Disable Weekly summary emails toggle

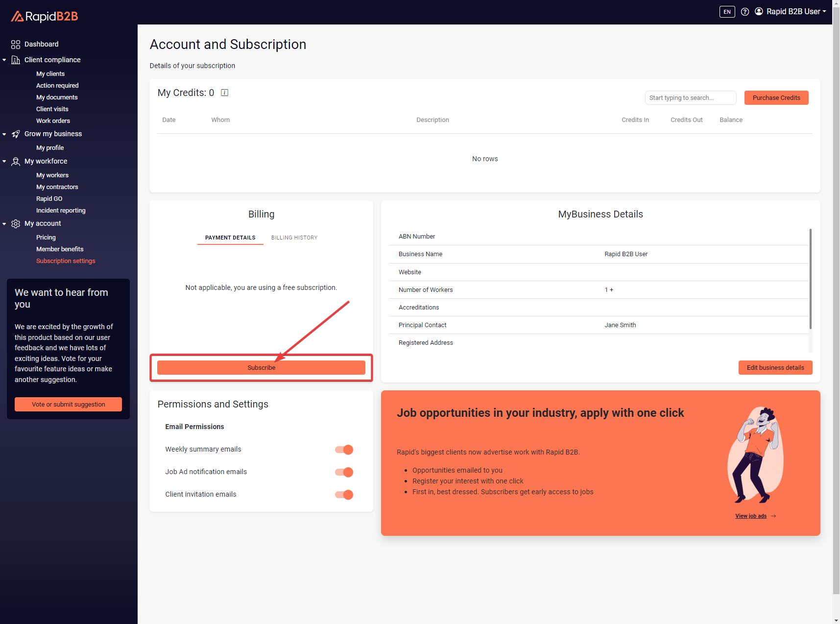pos(344,450)
